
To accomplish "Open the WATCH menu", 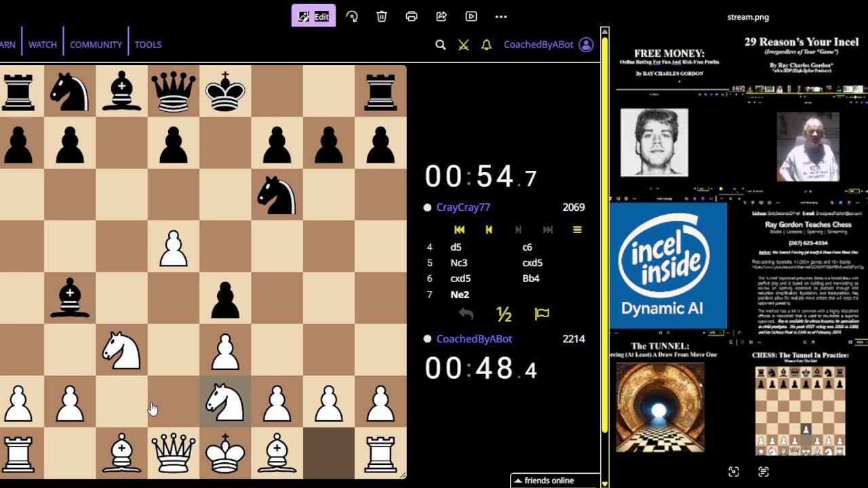I will (x=43, y=45).
